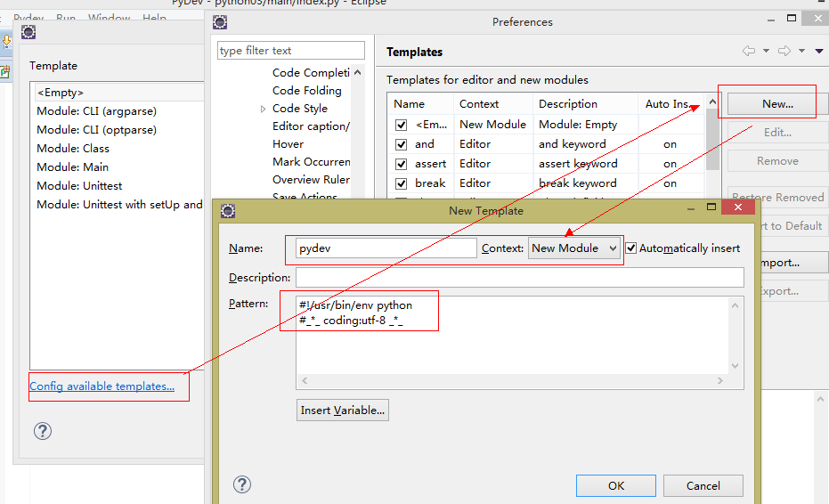Select Hover in preferences tree
Screen dimensions: 829x504
pos(289,144)
